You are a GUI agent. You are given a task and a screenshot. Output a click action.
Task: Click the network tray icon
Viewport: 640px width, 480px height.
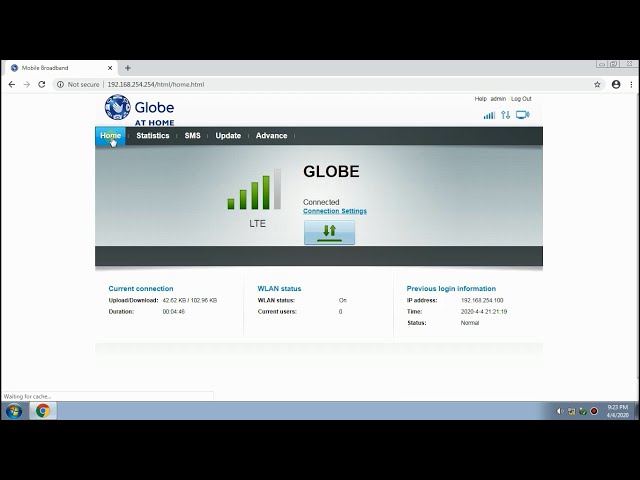coord(572,411)
